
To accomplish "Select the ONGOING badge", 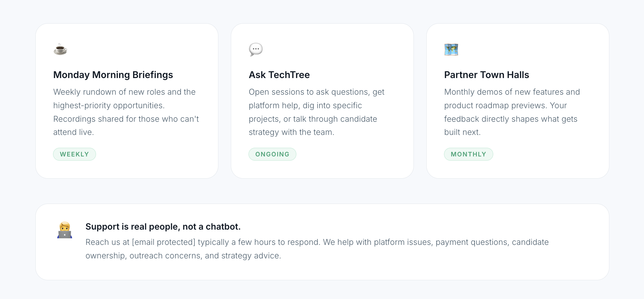I will [x=272, y=154].
